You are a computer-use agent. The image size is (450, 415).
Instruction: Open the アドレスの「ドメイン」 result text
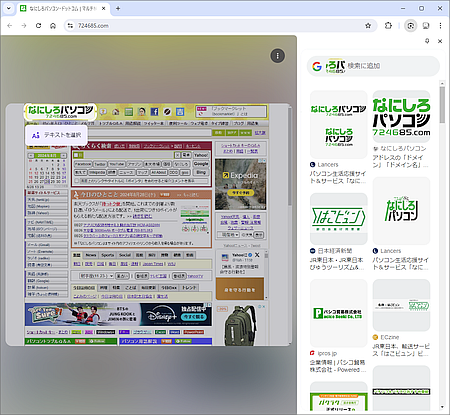[400, 161]
